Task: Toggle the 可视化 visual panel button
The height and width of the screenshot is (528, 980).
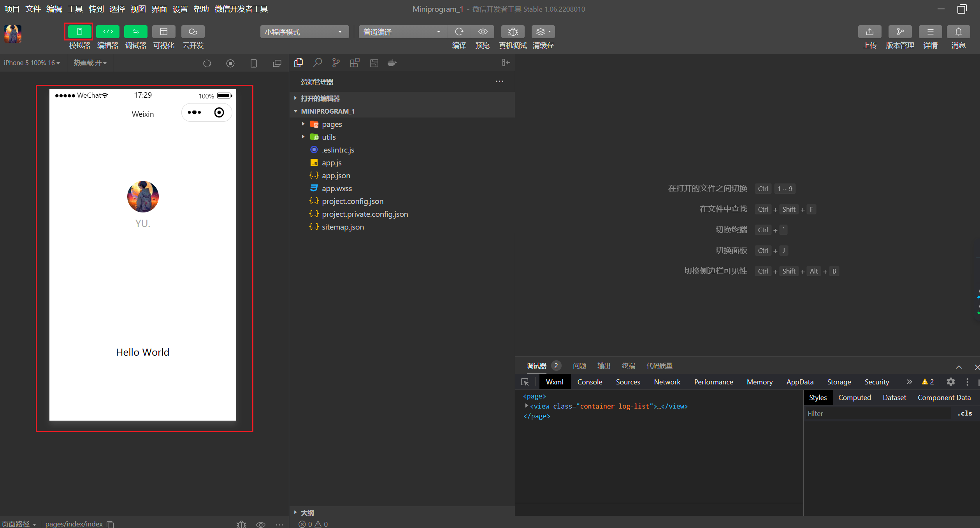Action: pos(164,32)
